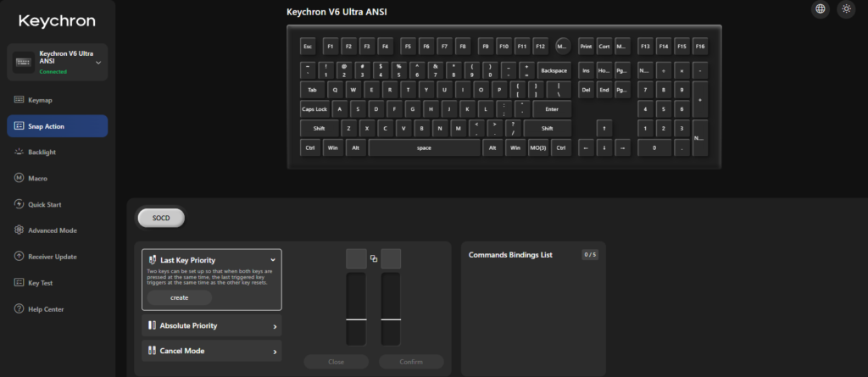
Task: Open the language globe icon
Action: pos(821,8)
